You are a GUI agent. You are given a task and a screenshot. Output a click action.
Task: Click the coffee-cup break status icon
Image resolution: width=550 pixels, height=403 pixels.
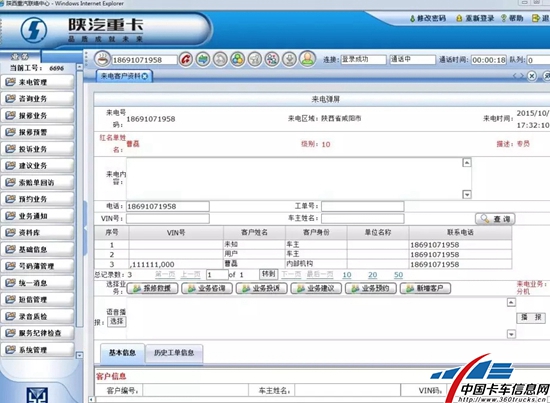[x=102, y=59]
